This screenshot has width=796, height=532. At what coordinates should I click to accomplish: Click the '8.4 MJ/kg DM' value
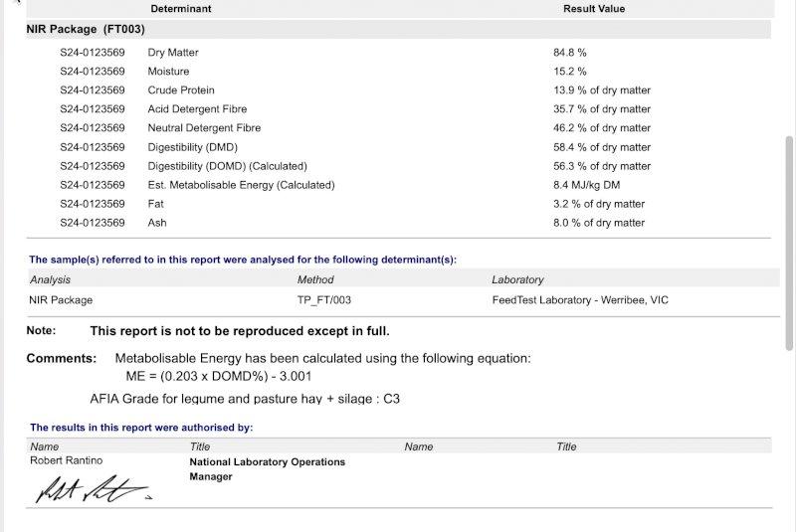click(x=586, y=185)
